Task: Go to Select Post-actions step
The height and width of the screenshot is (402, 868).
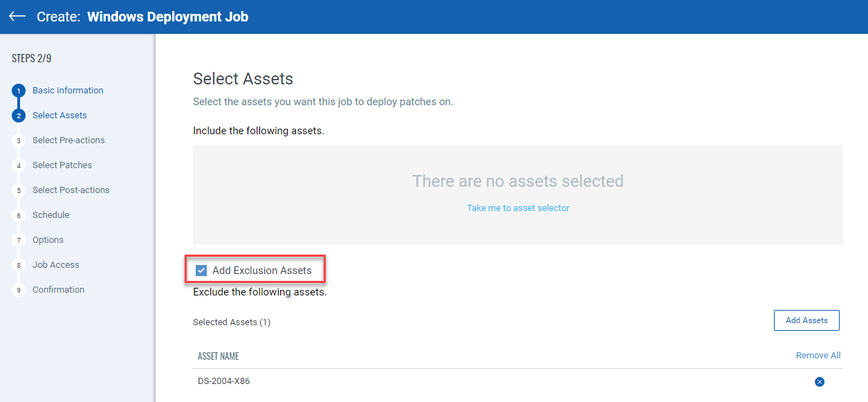Action: 71,190
